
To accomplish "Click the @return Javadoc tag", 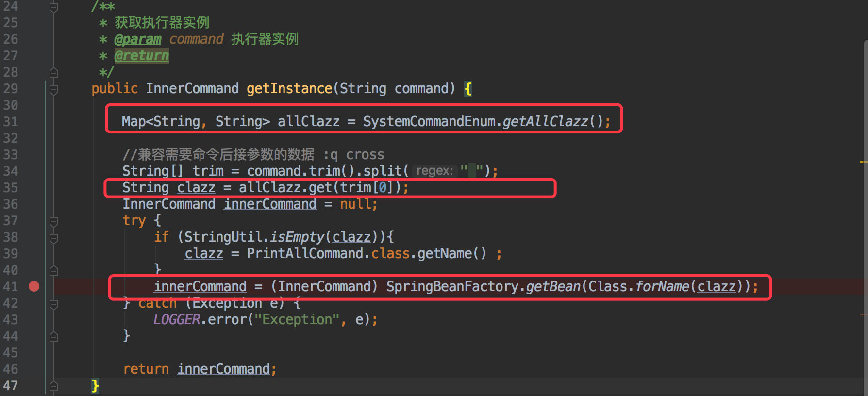I will pyautogui.click(x=142, y=56).
